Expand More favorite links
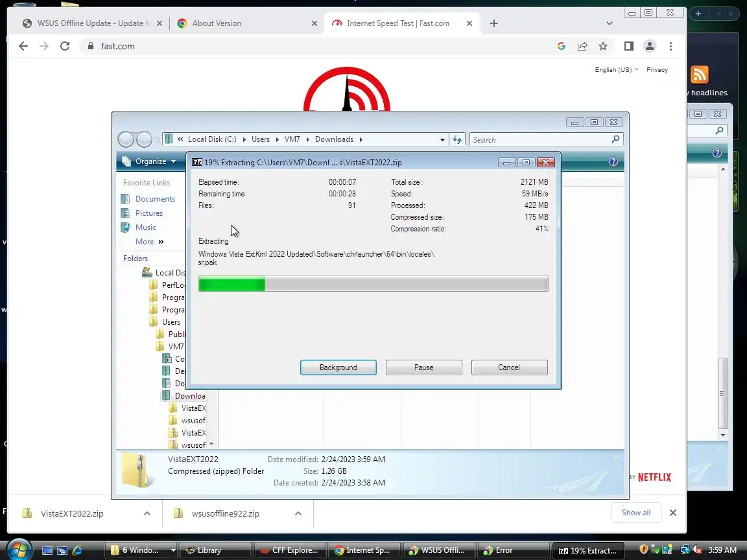Viewport: 747px width, 560px height. (150, 241)
